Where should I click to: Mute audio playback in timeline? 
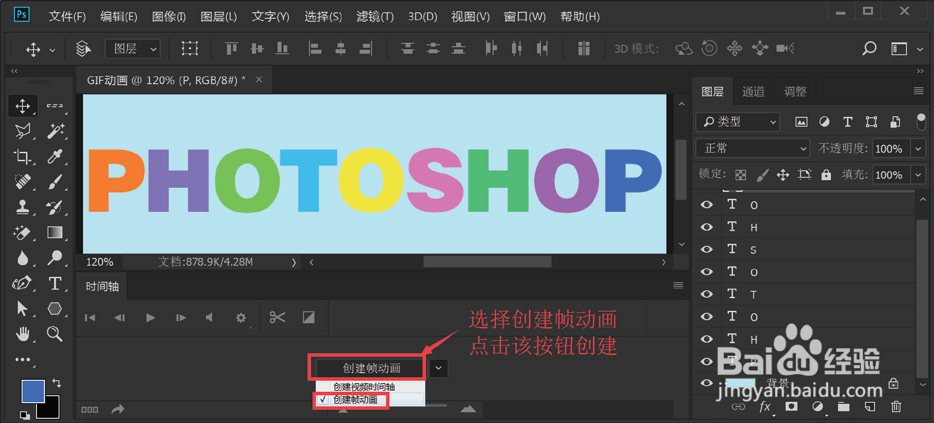(x=209, y=318)
